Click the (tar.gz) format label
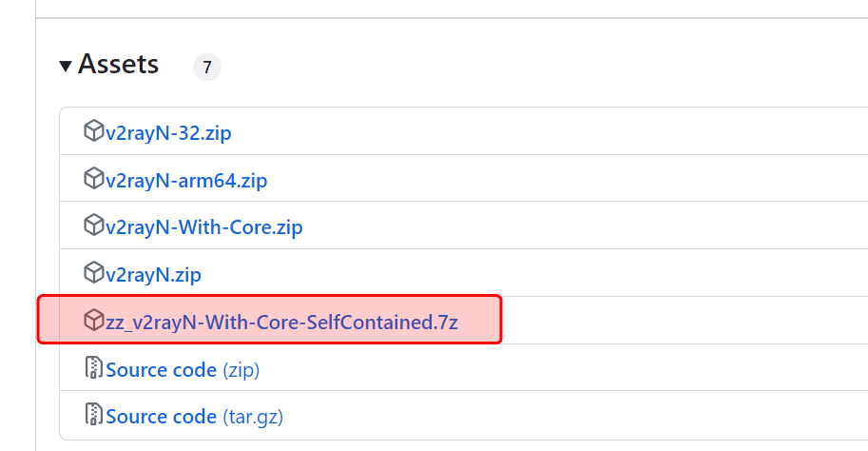This screenshot has width=868, height=451. (252, 416)
